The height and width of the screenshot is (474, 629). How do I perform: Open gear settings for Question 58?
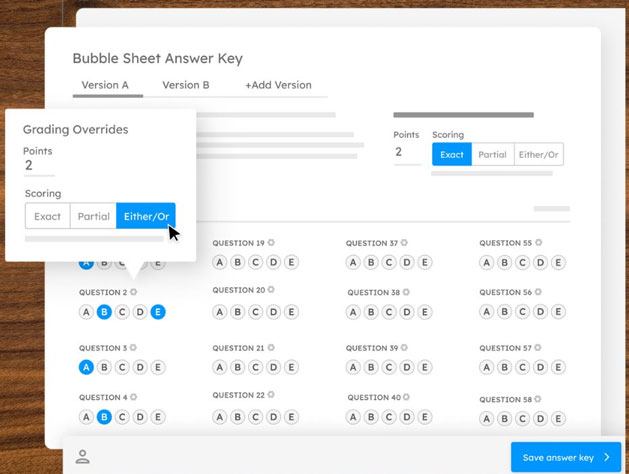click(538, 400)
